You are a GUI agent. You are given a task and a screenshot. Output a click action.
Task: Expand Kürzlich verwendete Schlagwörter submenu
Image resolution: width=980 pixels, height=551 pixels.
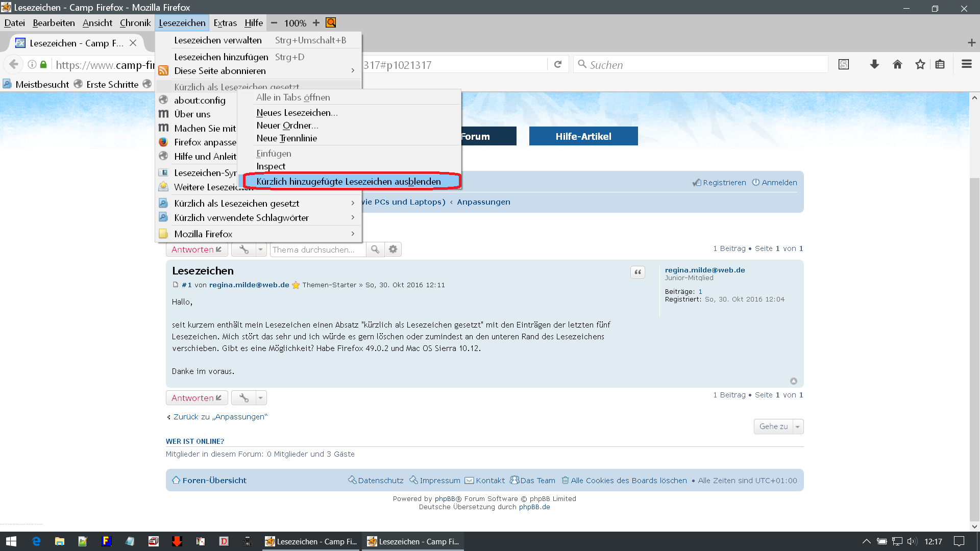pos(241,218)
